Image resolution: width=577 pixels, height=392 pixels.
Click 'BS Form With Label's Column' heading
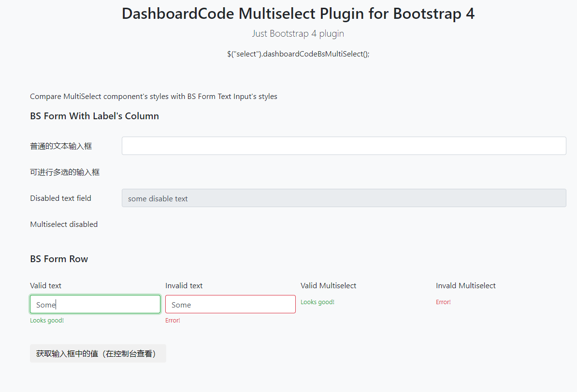click(x=95, y=116)
